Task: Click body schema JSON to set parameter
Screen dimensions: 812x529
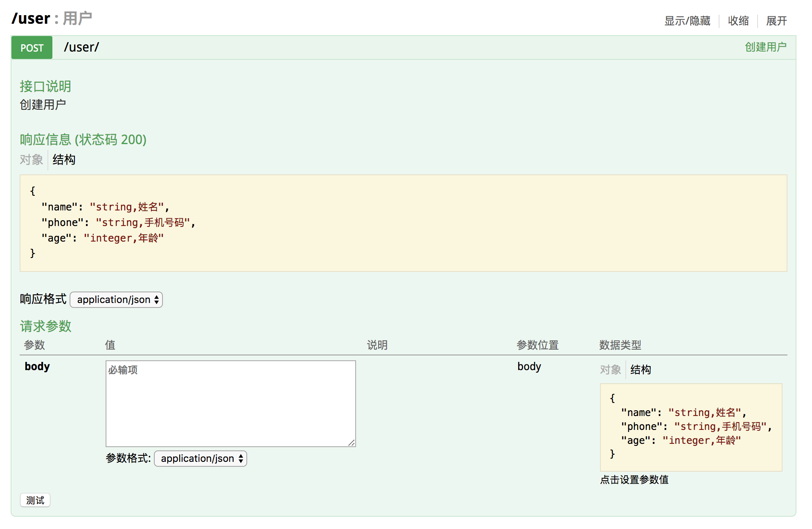Action: pos(690,427)
